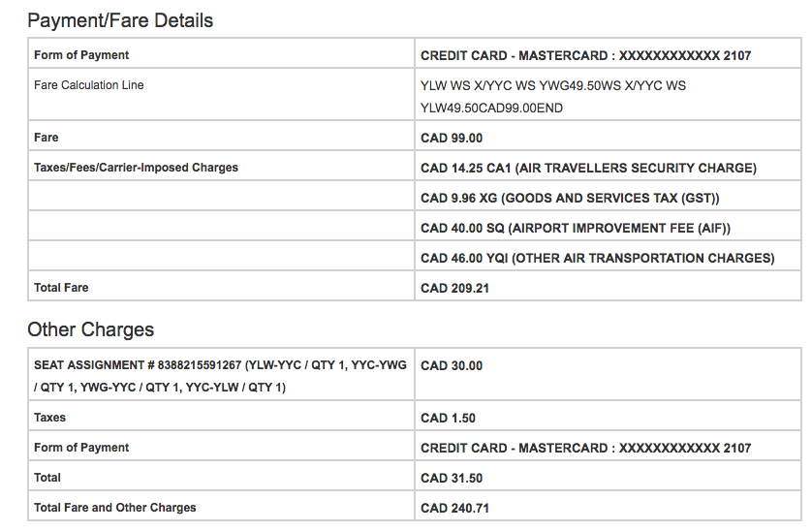Click the CAD 1.50 taxes amount

coord(448,418)
